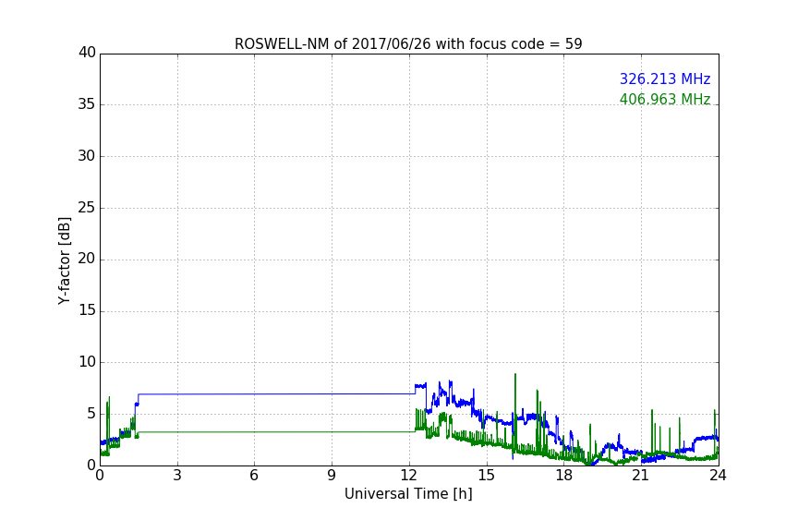Click the x-axis tick label '15'

487,476
